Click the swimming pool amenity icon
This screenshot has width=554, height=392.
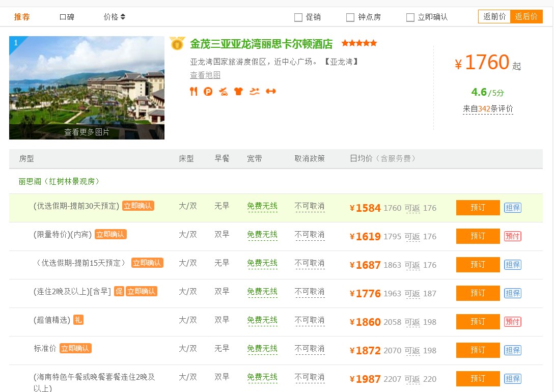click(255, 92)
